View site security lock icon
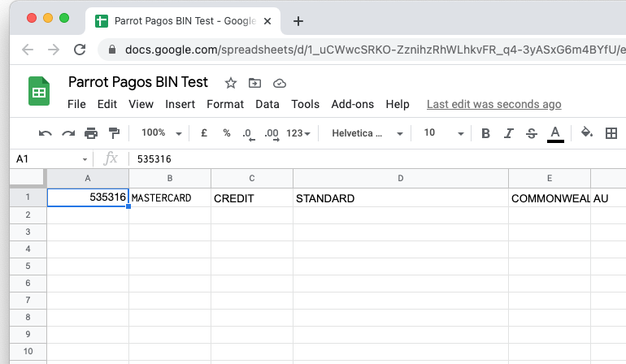The height and width of the screenshot is (364, 626). (112, 50)
